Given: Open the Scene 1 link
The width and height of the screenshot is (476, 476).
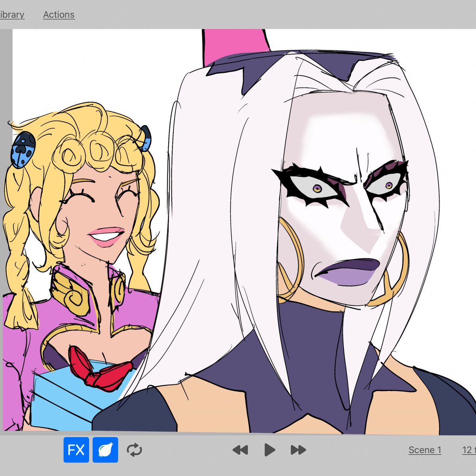Looking at the screenshot, I should [425, 450].
